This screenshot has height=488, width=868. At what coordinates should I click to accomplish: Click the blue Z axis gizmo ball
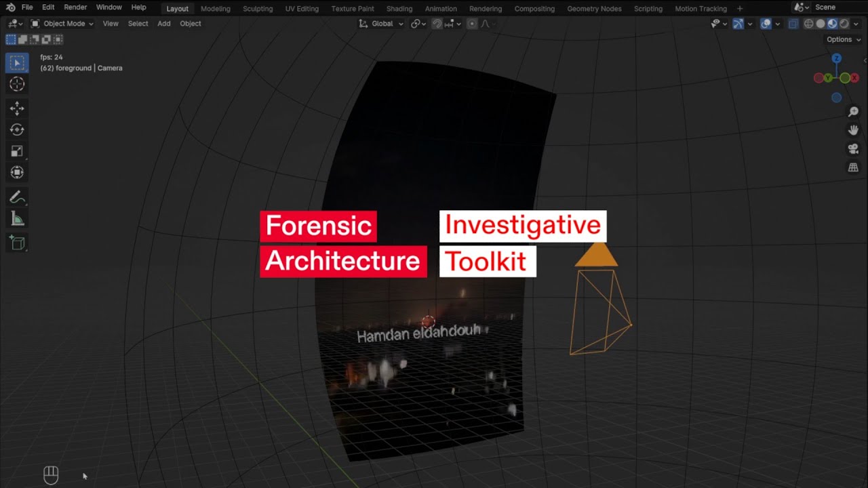coord(837,59)
